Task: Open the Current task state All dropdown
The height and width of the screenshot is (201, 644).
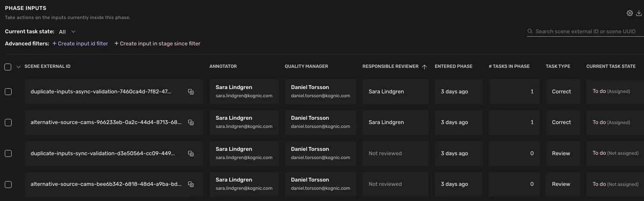Action: click(67, 32)
